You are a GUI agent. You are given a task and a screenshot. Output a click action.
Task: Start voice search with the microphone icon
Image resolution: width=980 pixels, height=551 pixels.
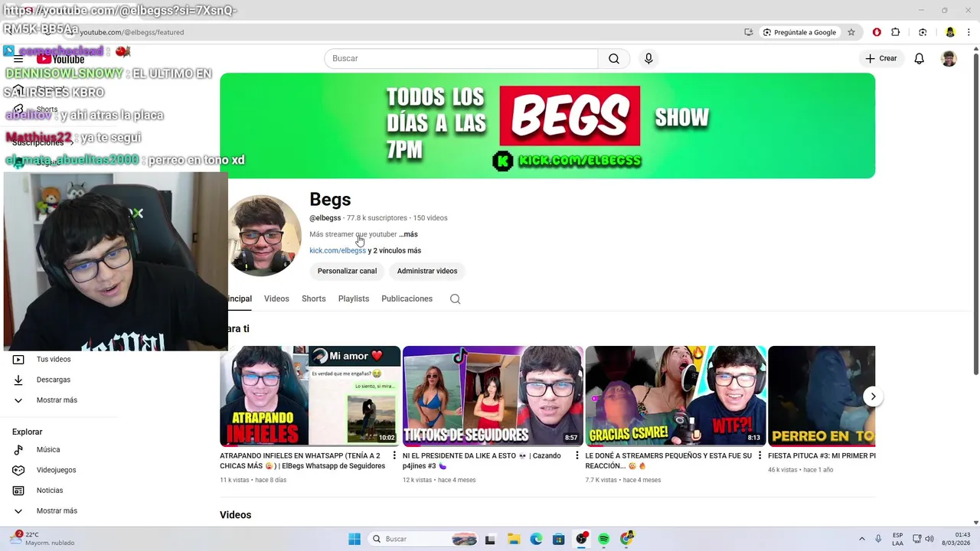pyautogui.click(x=648, y=59)
